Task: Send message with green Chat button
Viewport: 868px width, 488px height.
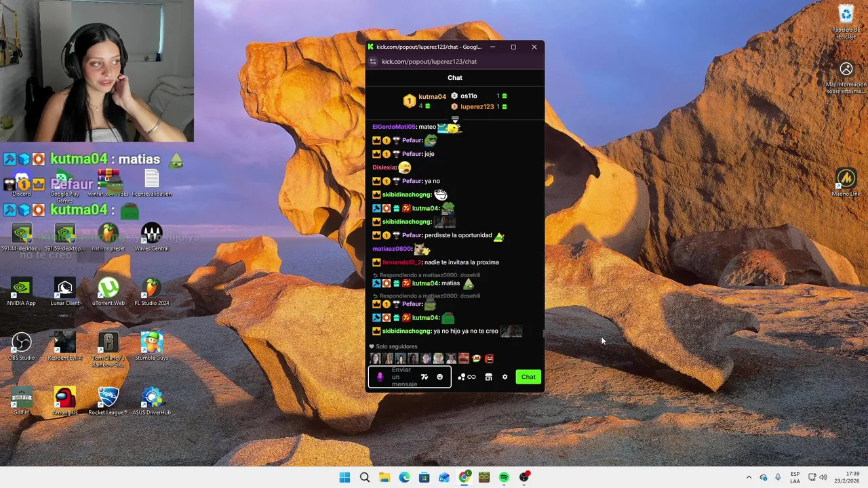Action: coord(528,377)
